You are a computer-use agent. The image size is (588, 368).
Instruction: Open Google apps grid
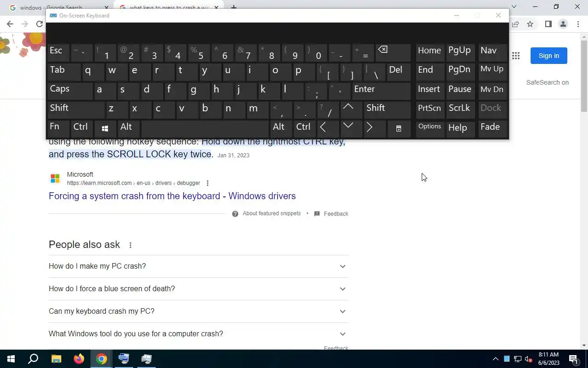coord(516,56)
